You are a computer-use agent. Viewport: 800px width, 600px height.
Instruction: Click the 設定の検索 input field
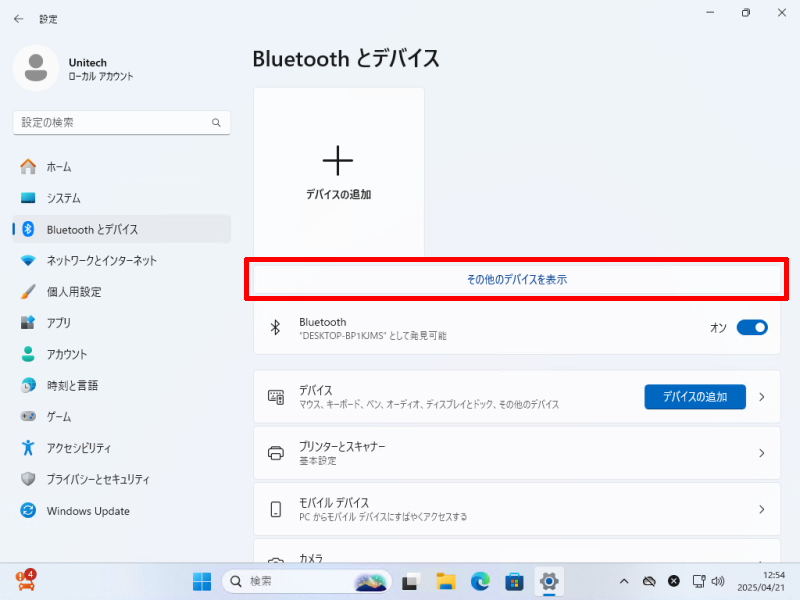point(121,122)
